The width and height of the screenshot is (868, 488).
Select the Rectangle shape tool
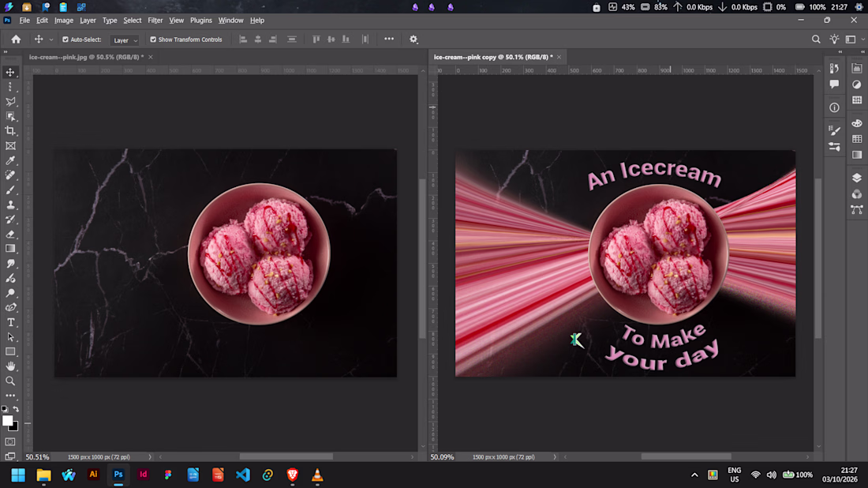pos(10,351)
